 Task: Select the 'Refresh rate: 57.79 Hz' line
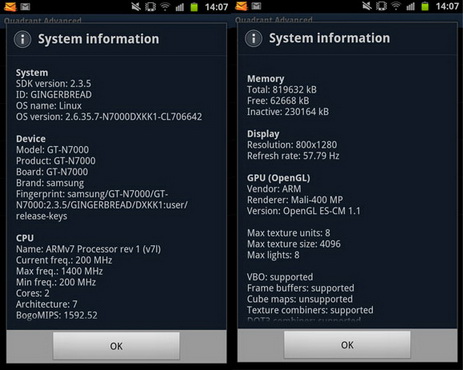293,156
